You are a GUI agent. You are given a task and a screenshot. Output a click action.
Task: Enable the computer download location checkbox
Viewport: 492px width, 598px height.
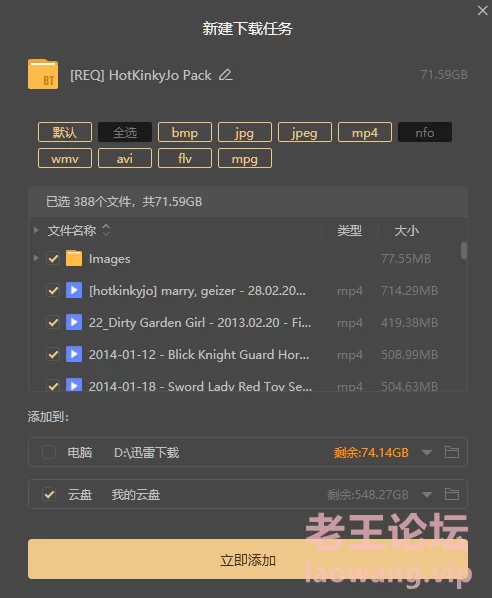pyautogui.click(x=49, y=452)
